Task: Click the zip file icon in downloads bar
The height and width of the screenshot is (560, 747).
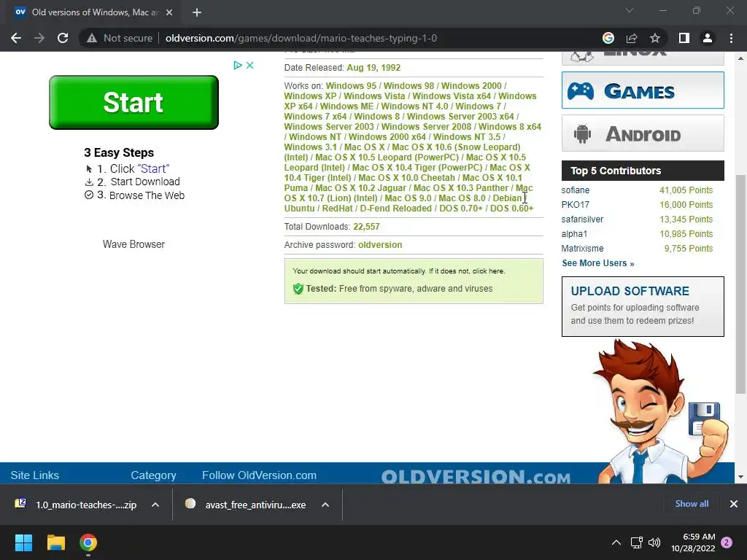Action: tap(20, 503)
